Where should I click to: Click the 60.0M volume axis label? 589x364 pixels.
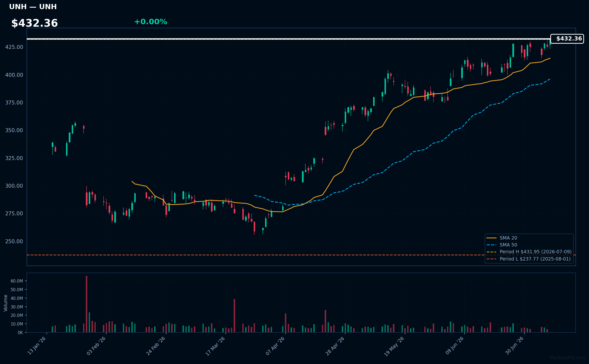(x=17, y=281)
